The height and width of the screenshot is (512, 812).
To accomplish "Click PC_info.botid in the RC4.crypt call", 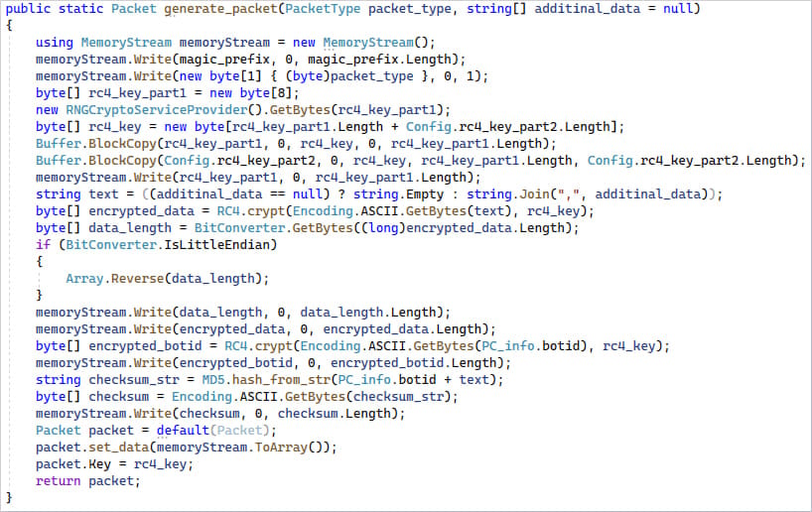I will [x=530, y=346].
